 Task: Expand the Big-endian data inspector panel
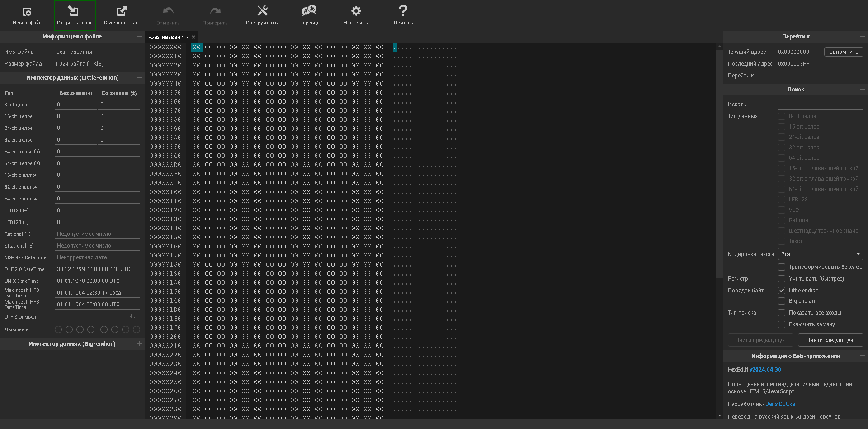pyautogui.click(x=139, y=343)
